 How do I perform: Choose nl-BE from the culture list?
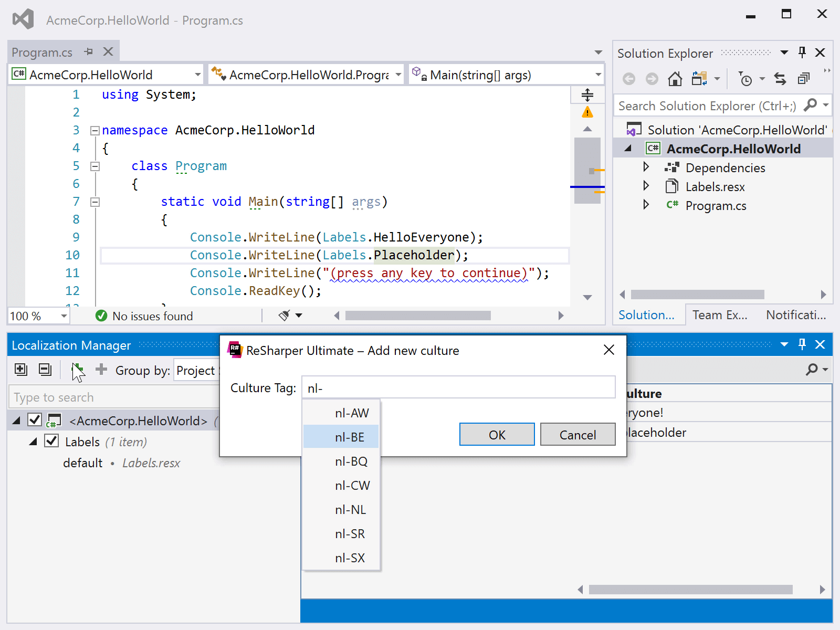click(341, 437)
